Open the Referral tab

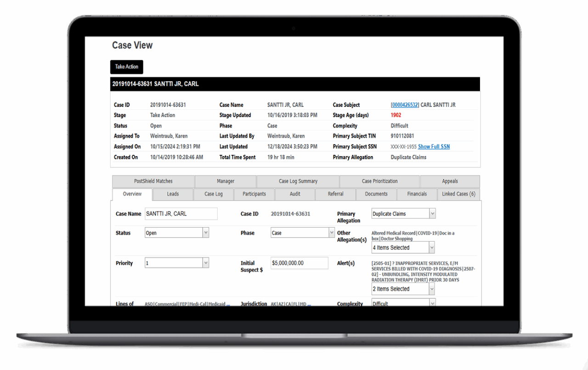335,194
